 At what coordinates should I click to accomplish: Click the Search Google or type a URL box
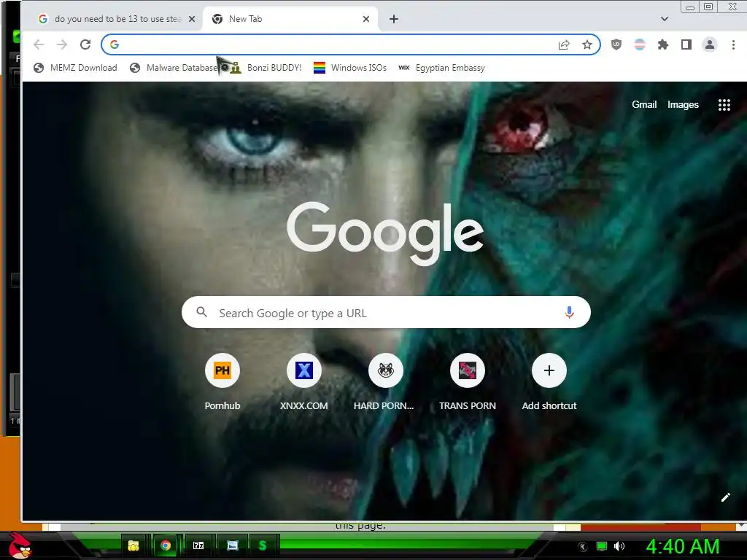pyautogui.click(x=386, y=312)
